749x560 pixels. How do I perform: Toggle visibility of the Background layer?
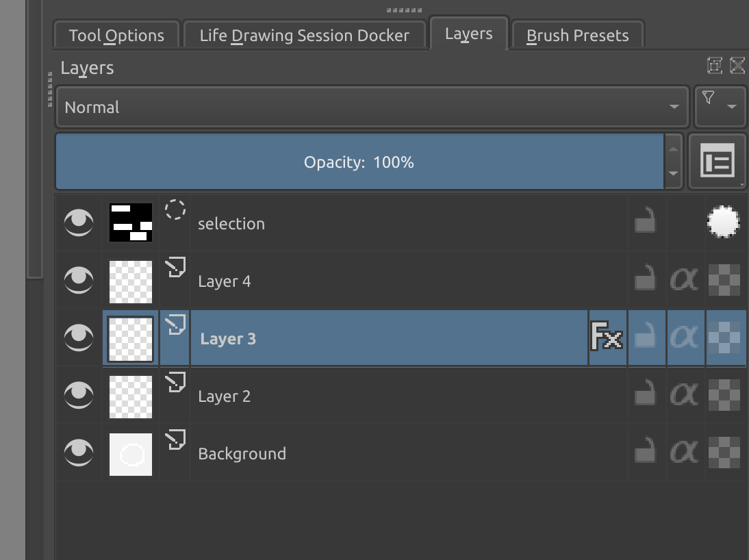[79, 453]
